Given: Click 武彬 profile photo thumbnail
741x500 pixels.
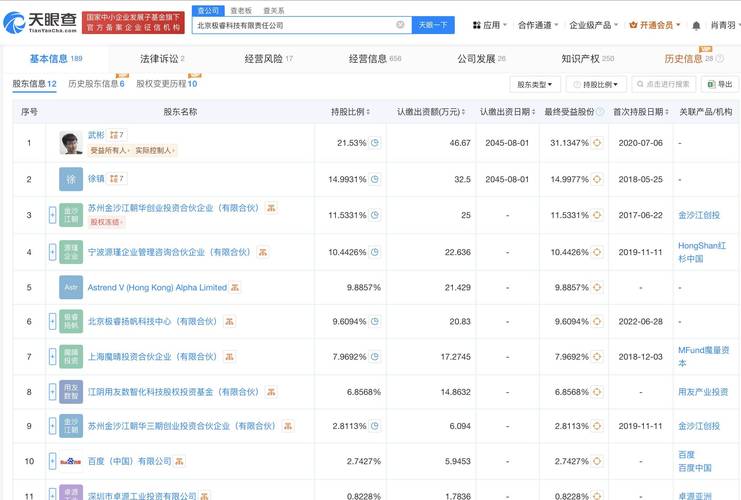Looking at the screenshot, I should coord(71,143).
